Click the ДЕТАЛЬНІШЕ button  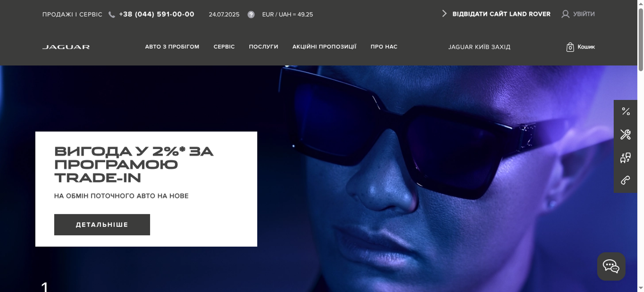tap(102, 224)
